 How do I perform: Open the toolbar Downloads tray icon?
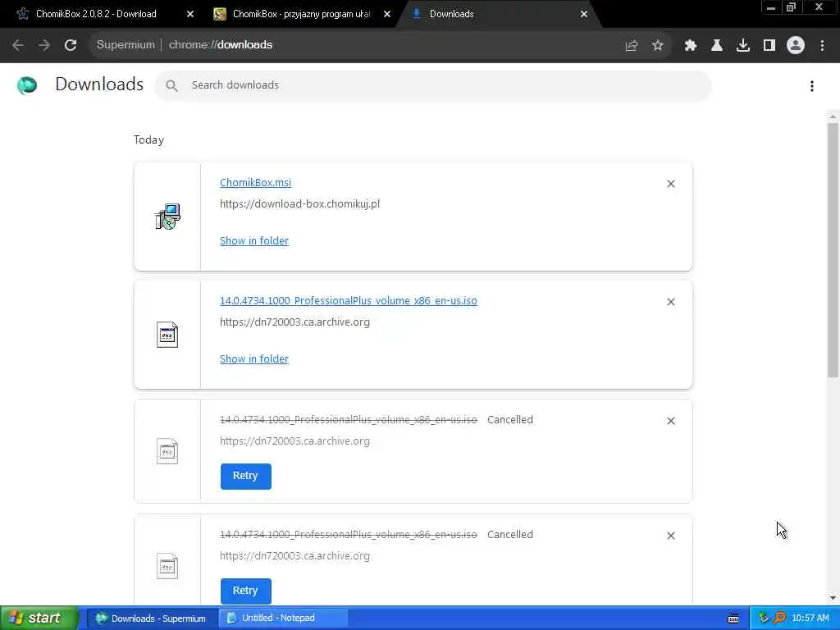743,46
